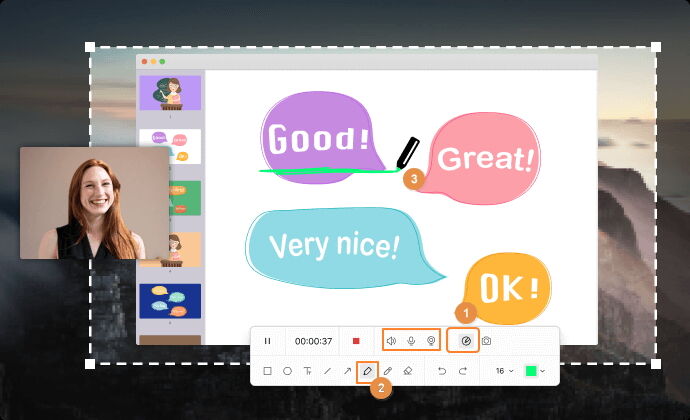Viewport: 690px width, 420px height.
Task: Click the orange OK! speech bubble
Action: [x=508, y=288]
